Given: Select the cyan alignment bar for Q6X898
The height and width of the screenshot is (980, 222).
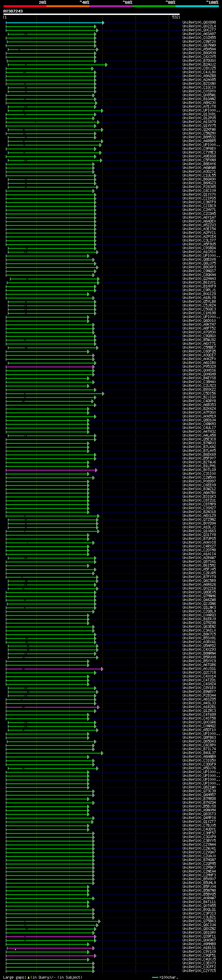Looking at the screenshot, I should [x=55, y=23].
